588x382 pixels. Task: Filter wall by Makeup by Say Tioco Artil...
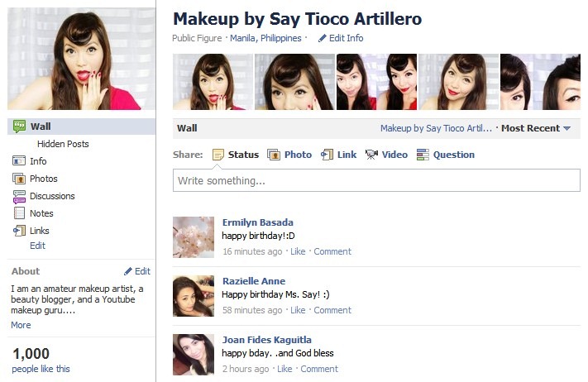436,128
